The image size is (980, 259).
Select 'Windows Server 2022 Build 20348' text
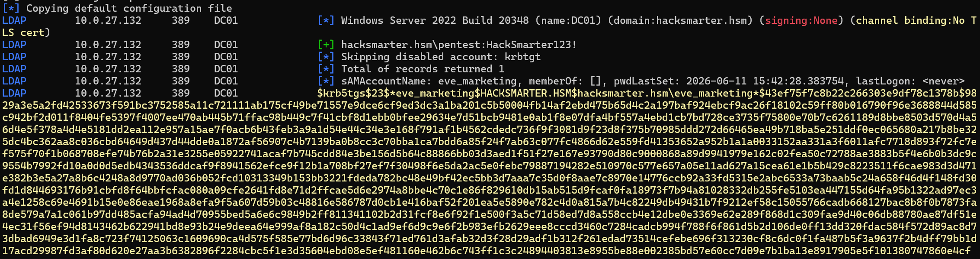tap(435, 20)
